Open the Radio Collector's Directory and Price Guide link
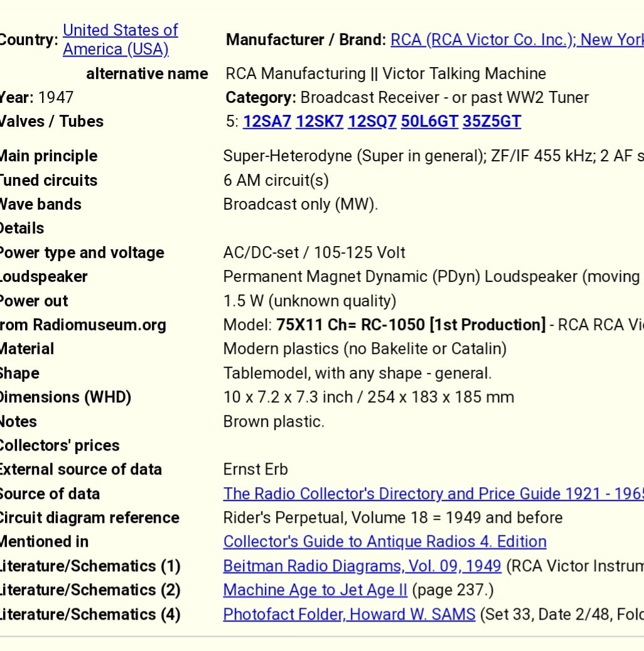 pyautogui.click(x=434, y=493)
